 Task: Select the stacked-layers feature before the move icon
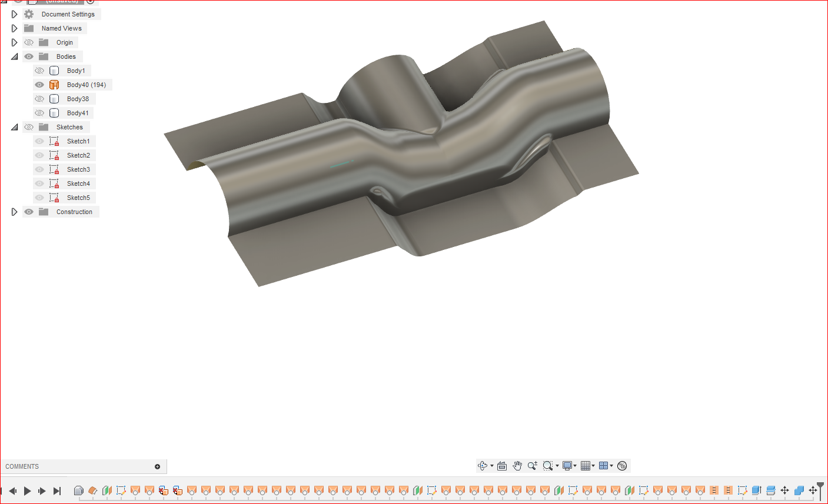click(x=770, y=490)
